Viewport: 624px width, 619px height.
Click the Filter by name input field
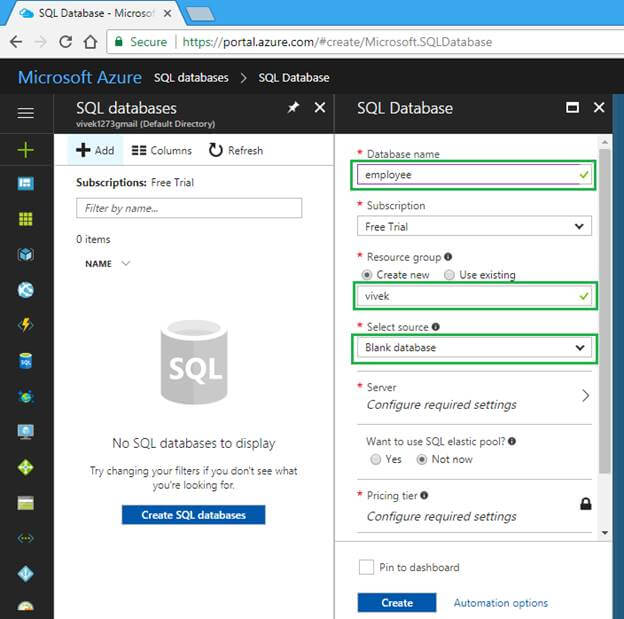coord(189,208)
